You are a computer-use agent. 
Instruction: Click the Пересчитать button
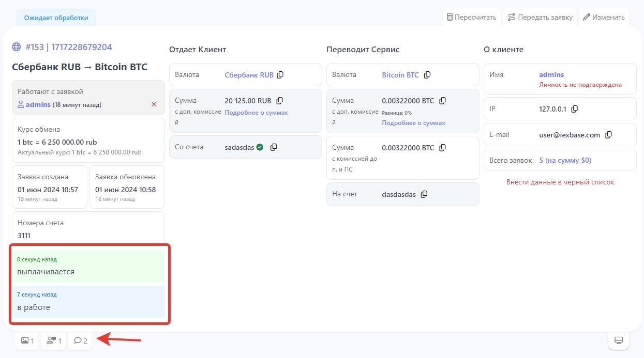pyautogui.click(x=471, y=17)
